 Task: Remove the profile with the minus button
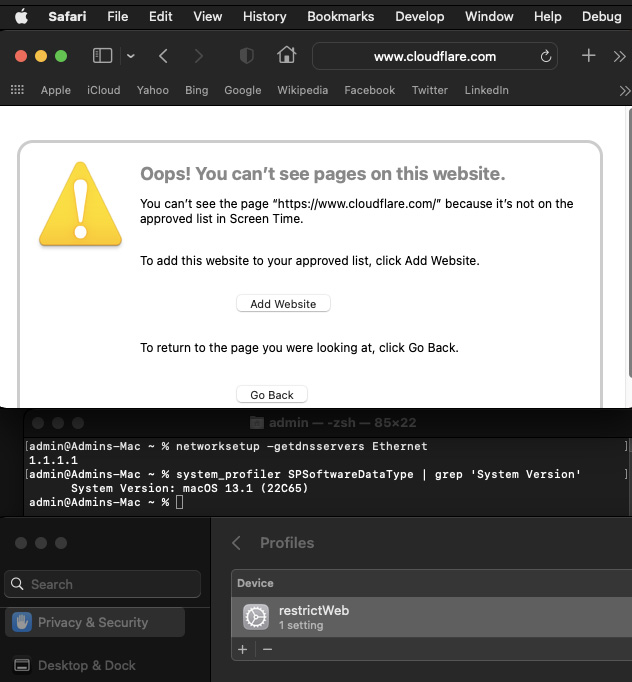pos(268,649)
